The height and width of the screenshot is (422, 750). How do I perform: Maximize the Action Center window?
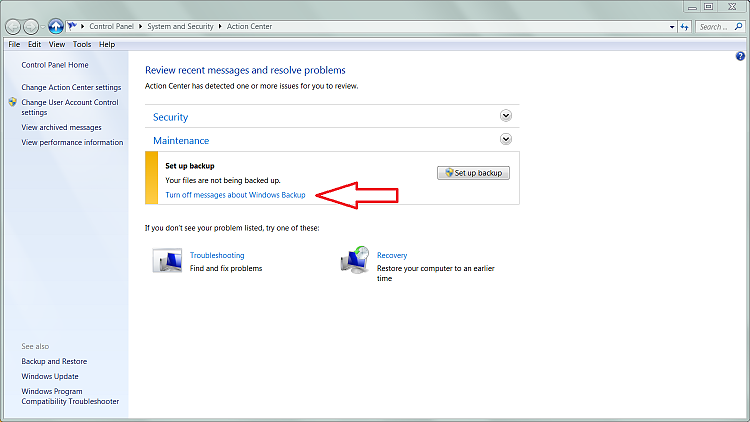click(709, 7)
